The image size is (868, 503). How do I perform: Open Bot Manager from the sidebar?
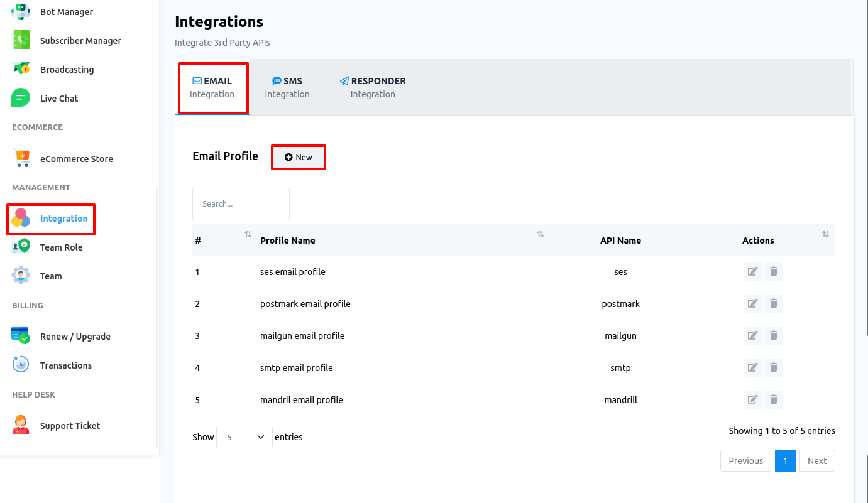[x=66, y=12]
